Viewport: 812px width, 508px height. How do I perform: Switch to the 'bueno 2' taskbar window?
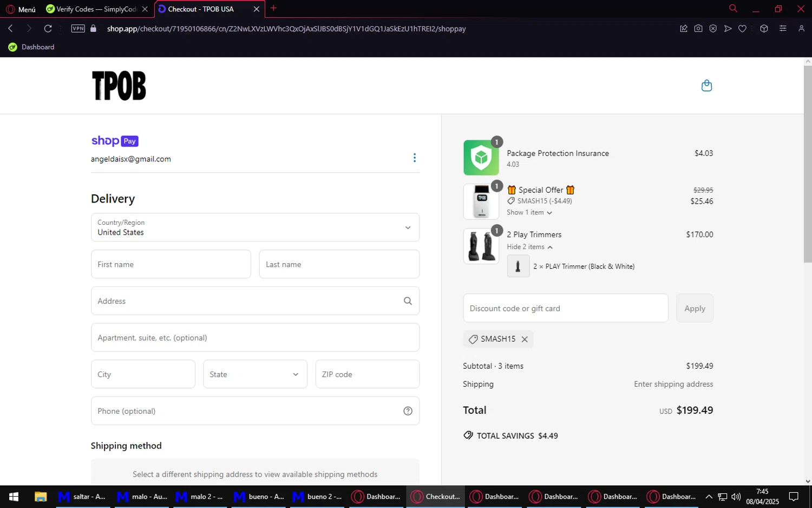click(317, 497)
